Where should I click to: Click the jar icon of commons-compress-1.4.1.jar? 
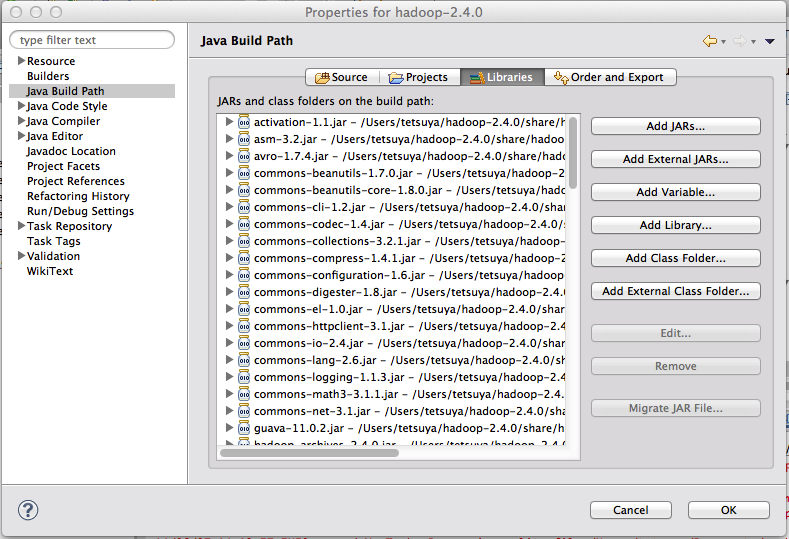click(x=244, y=258)
